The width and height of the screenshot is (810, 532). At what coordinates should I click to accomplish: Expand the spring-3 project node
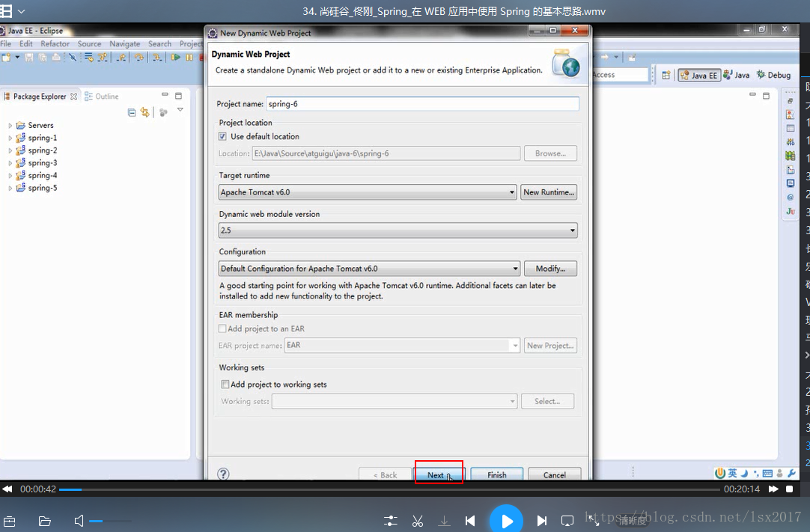pos(10,163)
